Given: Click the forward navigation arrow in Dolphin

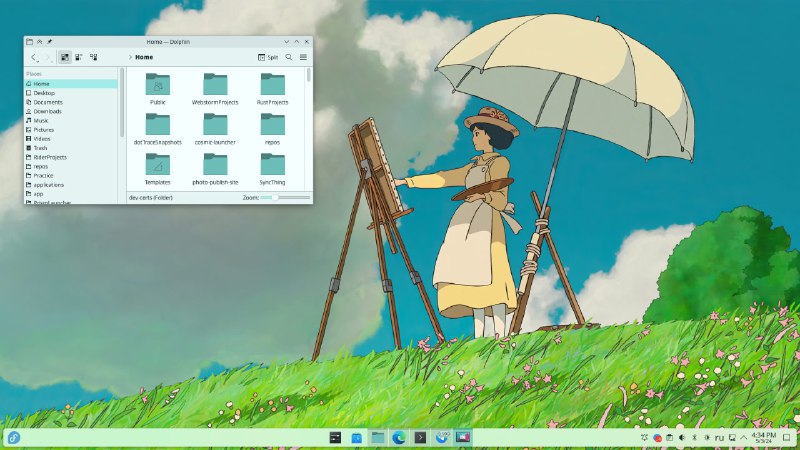Looking at the screenshot, I should 48,57.
